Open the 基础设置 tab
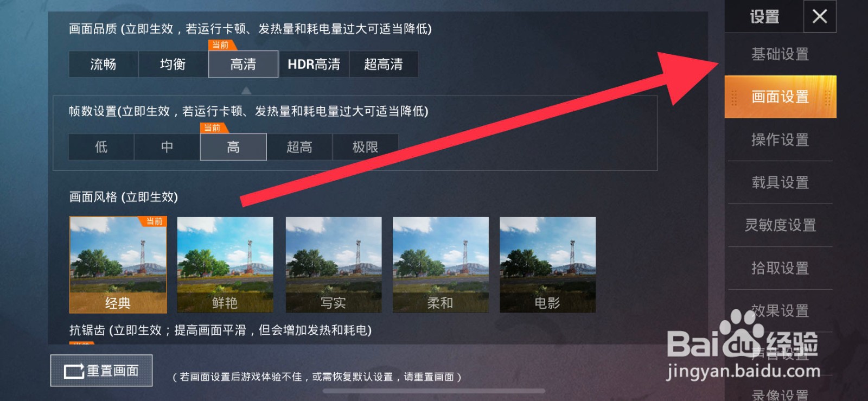Screen dimensions: 868x401 tap(780, 54)
